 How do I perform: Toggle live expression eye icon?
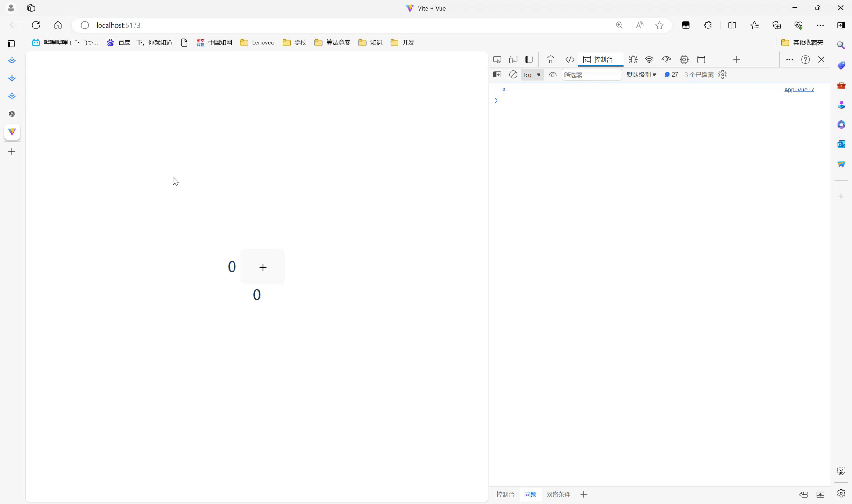pyautogui.click(x=553, y=75)
